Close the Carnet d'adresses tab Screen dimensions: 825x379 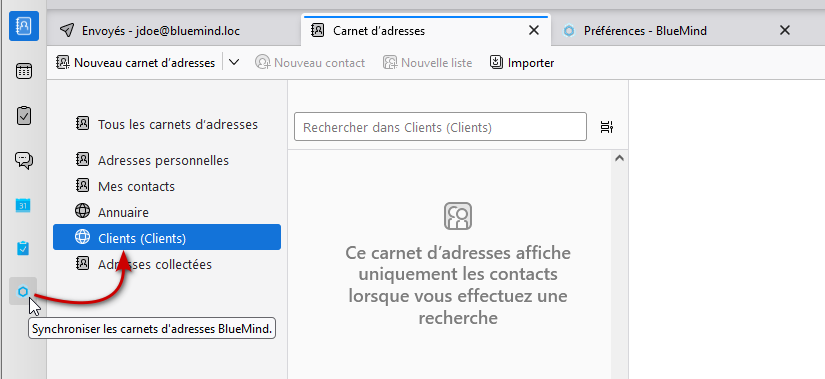tap(534, 31)
